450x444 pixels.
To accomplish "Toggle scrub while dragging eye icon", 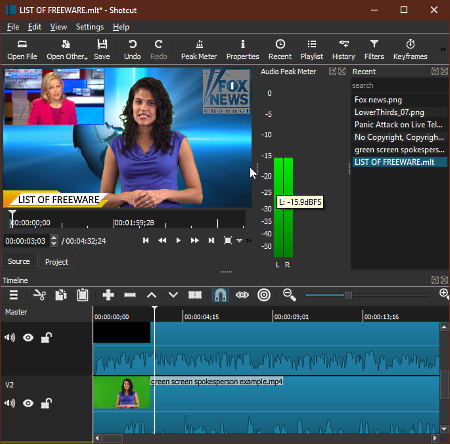I will pos(242,295).
